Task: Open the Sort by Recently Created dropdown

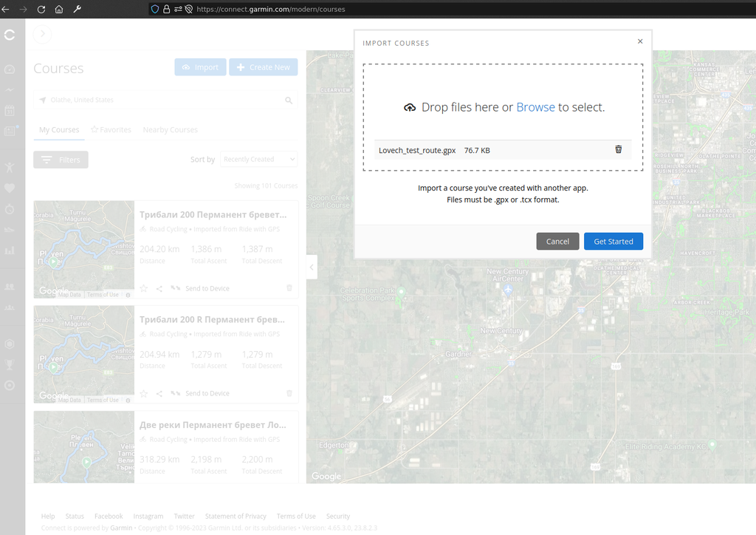Action: pyautogui.click(x=258, y=160)
